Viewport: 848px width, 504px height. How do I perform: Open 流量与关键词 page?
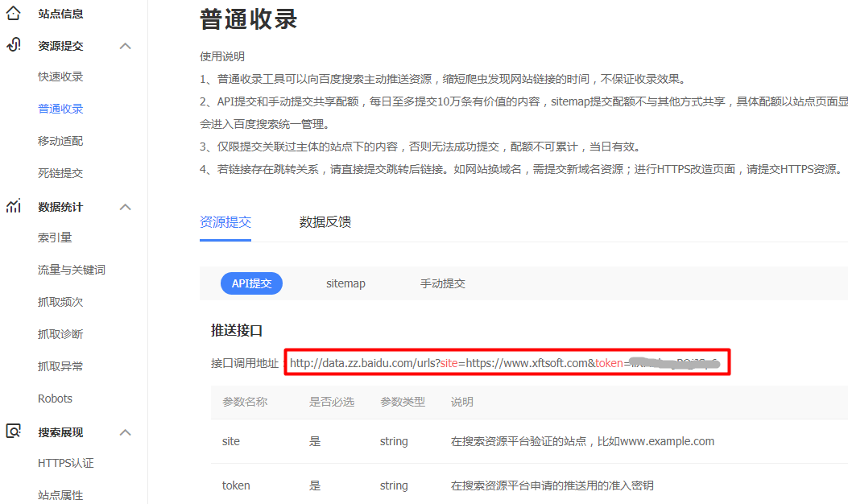point(72,270)
